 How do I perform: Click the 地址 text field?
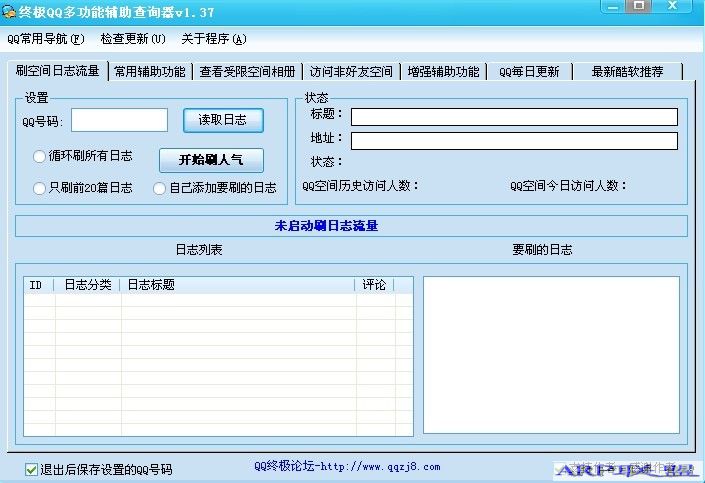(x=514, y=141)
